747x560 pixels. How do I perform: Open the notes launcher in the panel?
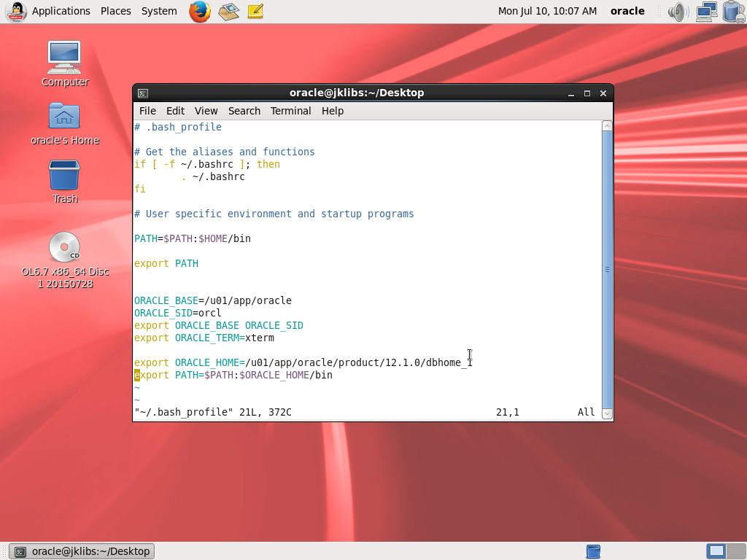coord(255,12)
